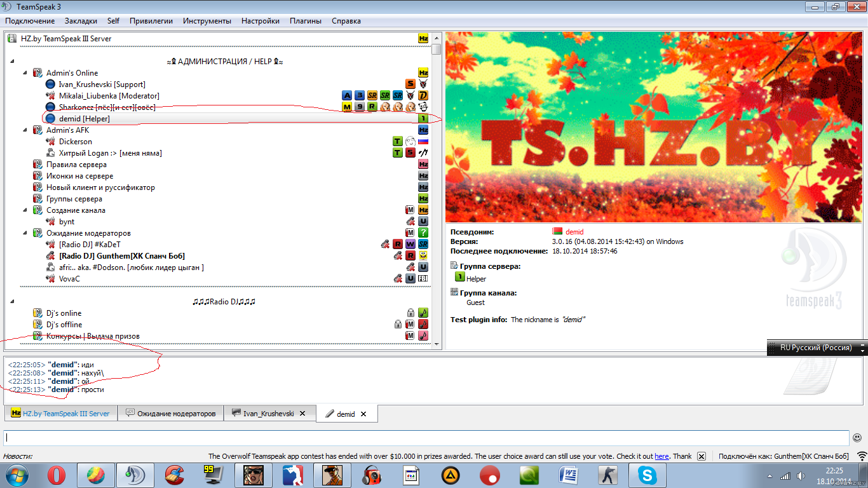Click the green music note icon on Dj's online
The height and width of the screenshot is (488, 868).
coord(423,313)
